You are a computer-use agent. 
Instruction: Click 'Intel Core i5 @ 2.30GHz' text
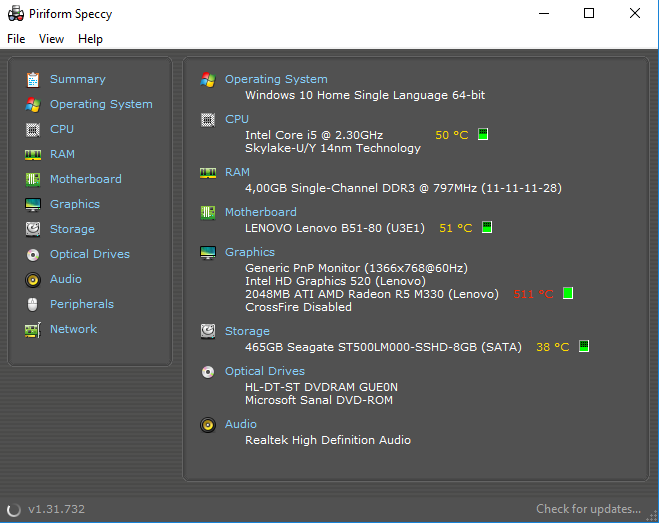coord(314,135)
